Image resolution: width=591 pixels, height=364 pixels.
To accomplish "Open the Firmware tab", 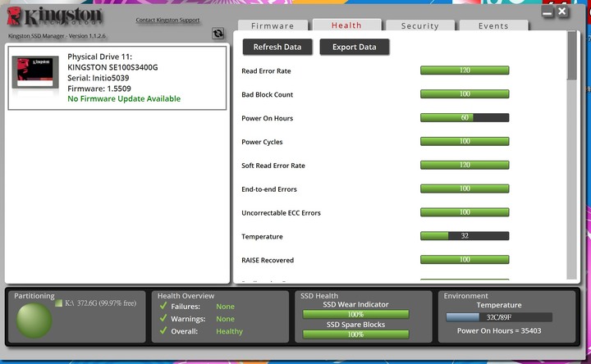I will (273, 25).
